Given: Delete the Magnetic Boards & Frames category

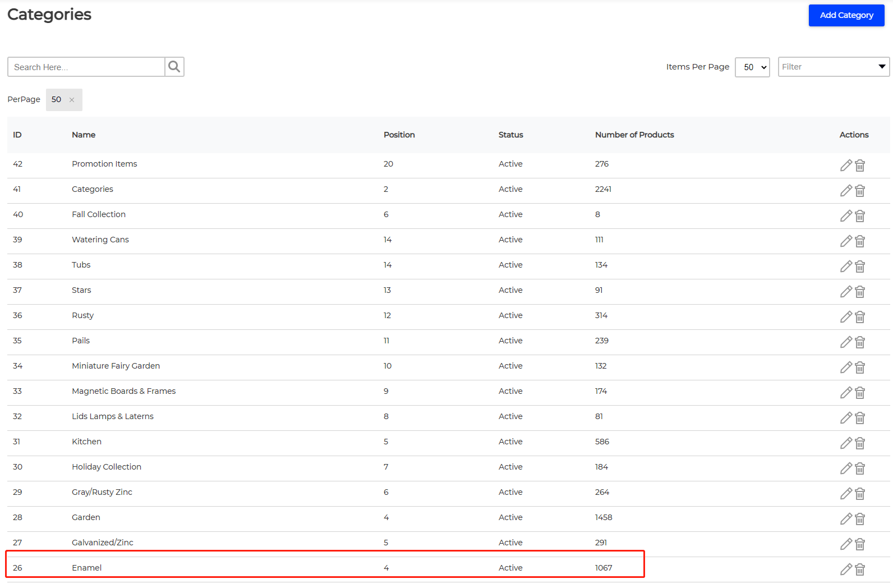Looking at the screenshot, I should pos(860,393).
